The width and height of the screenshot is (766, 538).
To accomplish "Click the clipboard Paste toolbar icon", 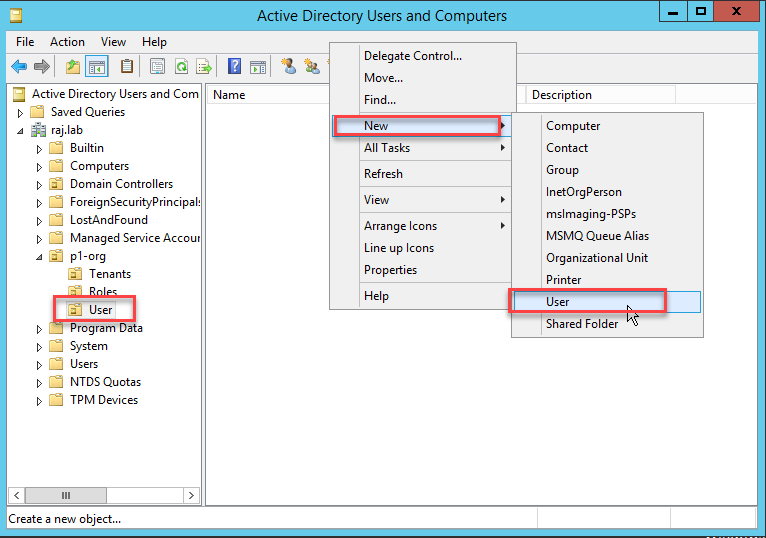I will click(x=127, y=66).
